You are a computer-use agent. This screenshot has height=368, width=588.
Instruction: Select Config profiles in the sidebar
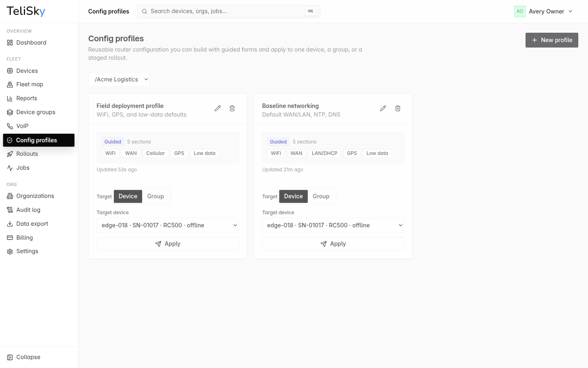pyautogui.click(x=39, y=140)
